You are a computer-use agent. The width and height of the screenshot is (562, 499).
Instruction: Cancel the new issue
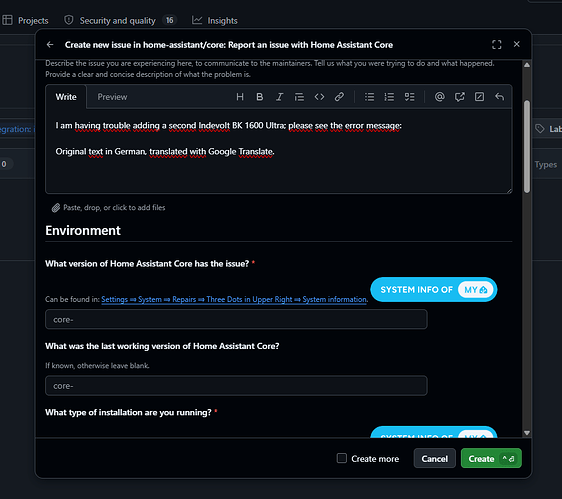click(434, 458)
